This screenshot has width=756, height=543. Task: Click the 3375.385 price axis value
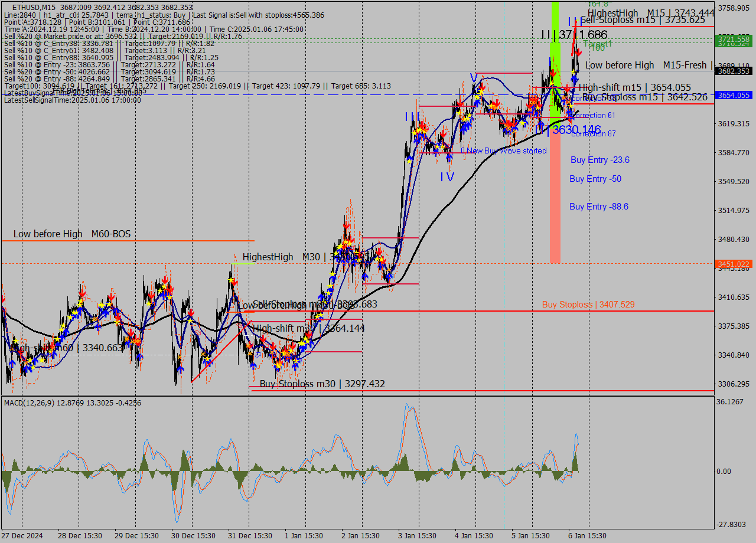[733, 326]
